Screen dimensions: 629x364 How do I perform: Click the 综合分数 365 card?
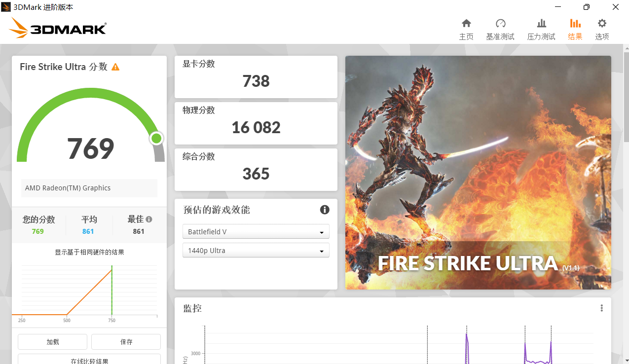pos(256,170)
